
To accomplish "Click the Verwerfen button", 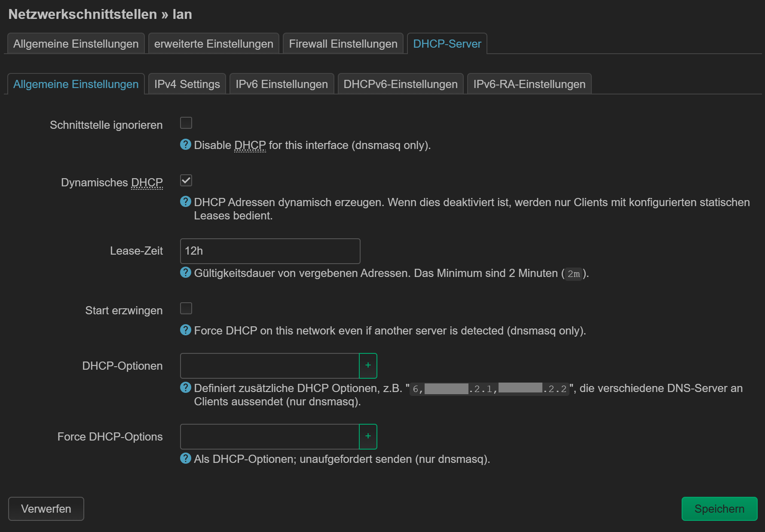I will (x=46, y=509).
